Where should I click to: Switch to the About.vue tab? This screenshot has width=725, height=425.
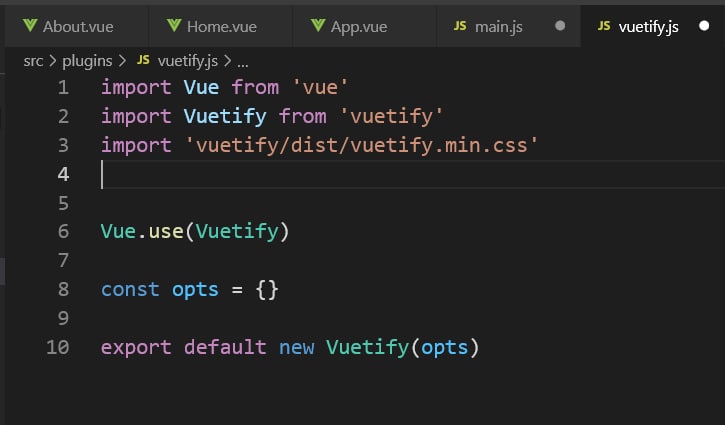(x=77, y=26)
